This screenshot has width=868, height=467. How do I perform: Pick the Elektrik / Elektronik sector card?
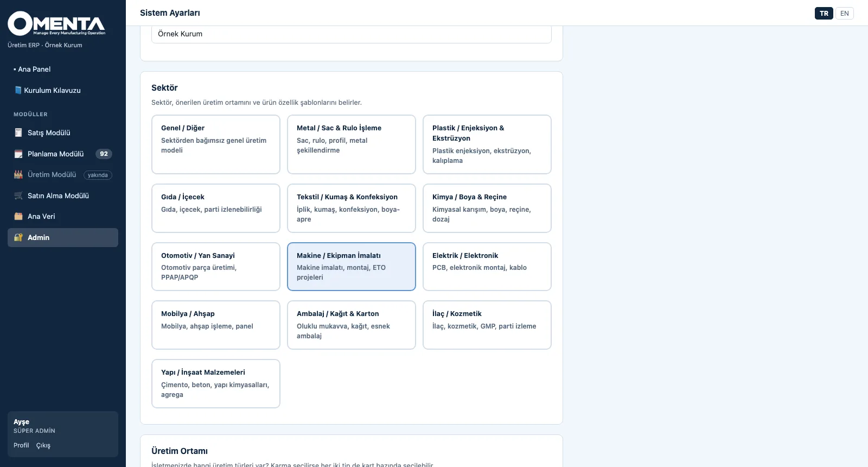(x=487, y=267)
